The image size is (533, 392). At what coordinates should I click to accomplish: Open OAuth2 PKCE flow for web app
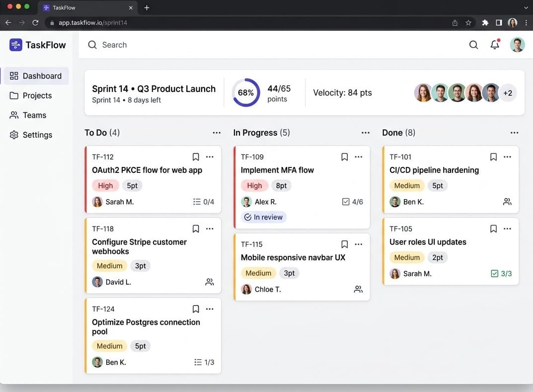147,170
